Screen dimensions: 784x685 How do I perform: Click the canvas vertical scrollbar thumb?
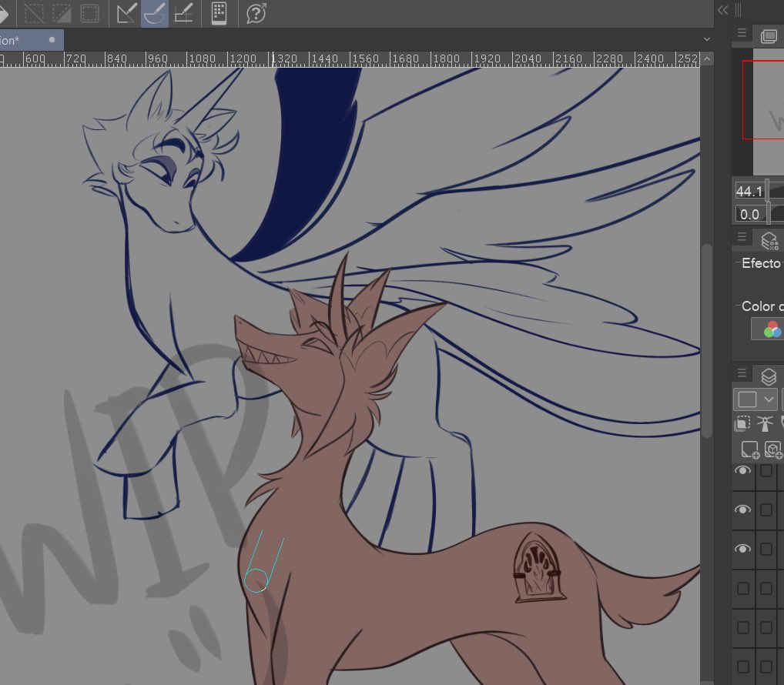pos(706,341)
